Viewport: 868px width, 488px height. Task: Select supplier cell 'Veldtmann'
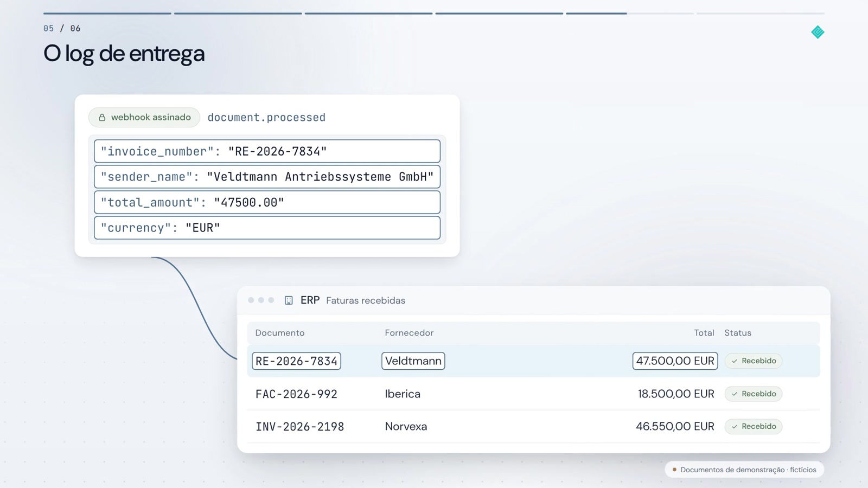413,361
